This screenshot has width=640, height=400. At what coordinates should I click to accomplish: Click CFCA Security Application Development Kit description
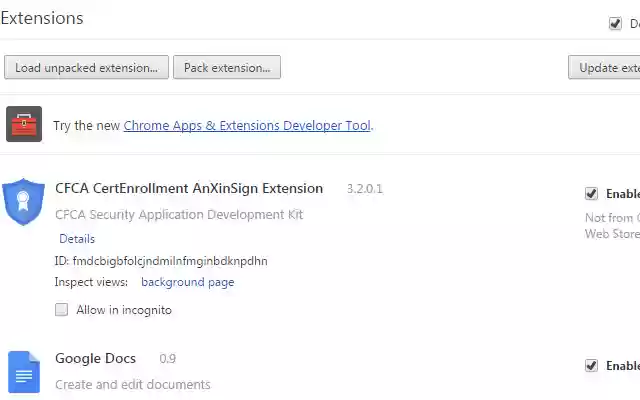coord(179,215)
